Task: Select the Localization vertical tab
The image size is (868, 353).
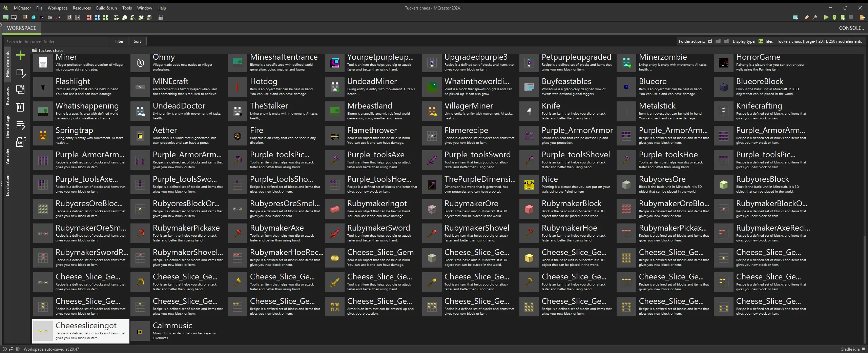Action: (x=7, y=185)
